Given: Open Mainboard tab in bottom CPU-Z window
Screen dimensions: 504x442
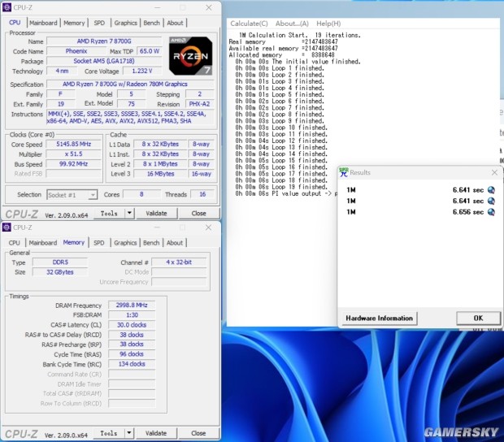Looking at the screenshot, I should click(x=43, y=243).
